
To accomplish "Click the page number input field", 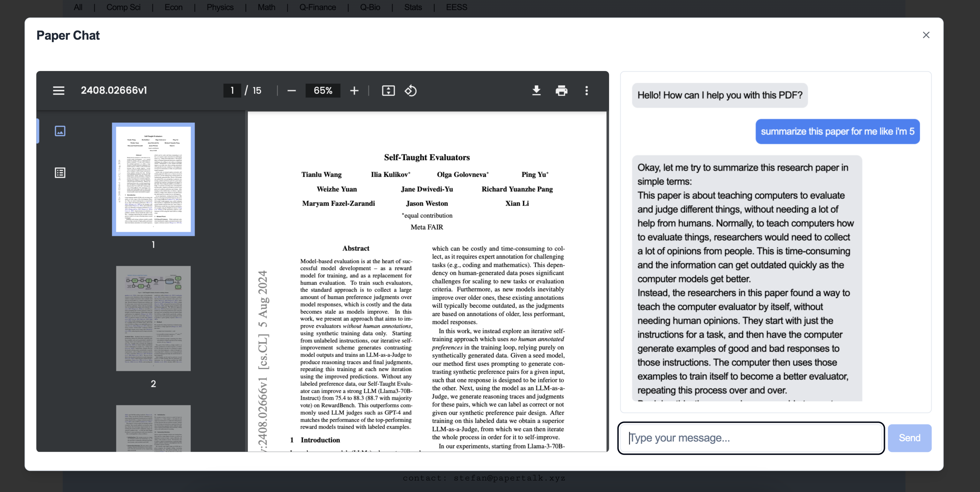I will pos(232,90).
